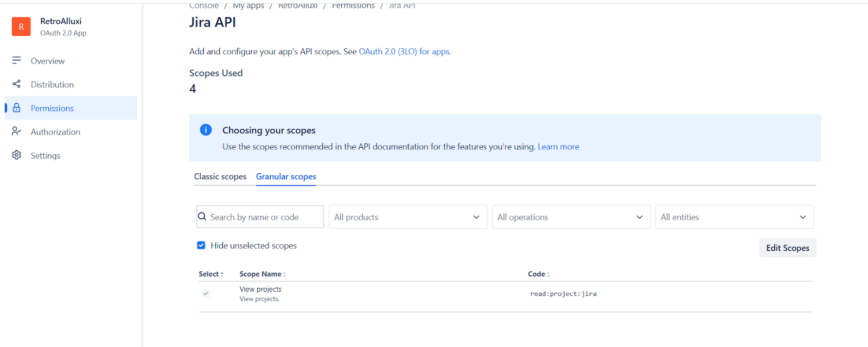Click the read:project:jira code text

[x=563, y=294]
